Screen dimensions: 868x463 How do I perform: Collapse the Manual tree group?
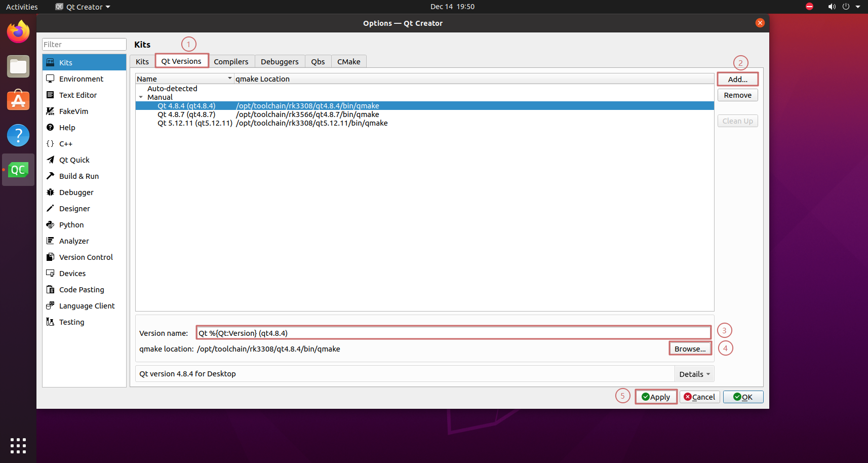tap(141, 97)
